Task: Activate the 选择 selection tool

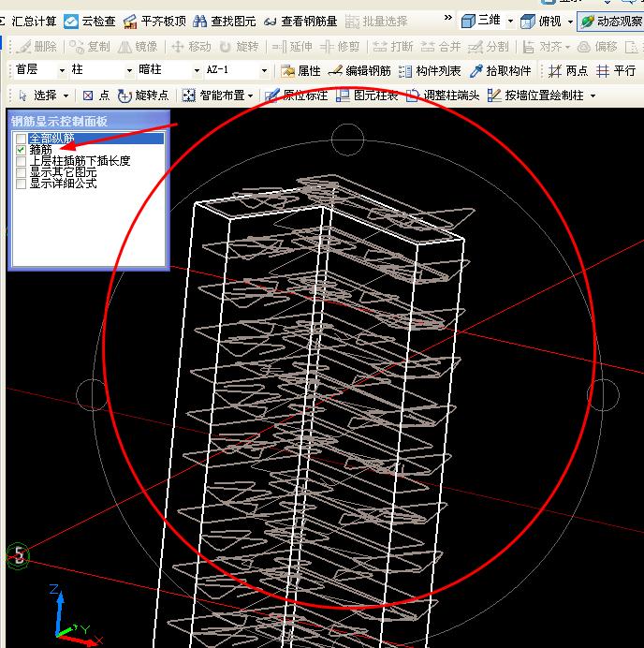Action: point(37,96)
